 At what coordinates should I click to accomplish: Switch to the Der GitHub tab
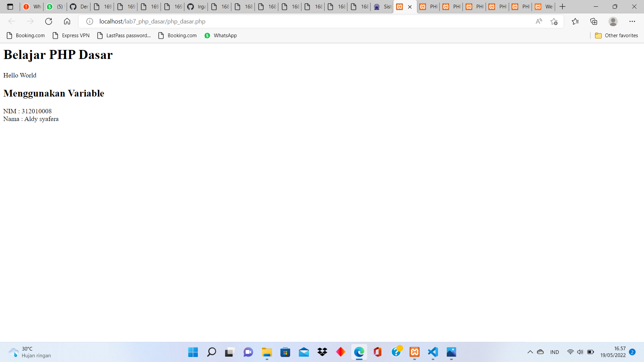click(79, 7)
